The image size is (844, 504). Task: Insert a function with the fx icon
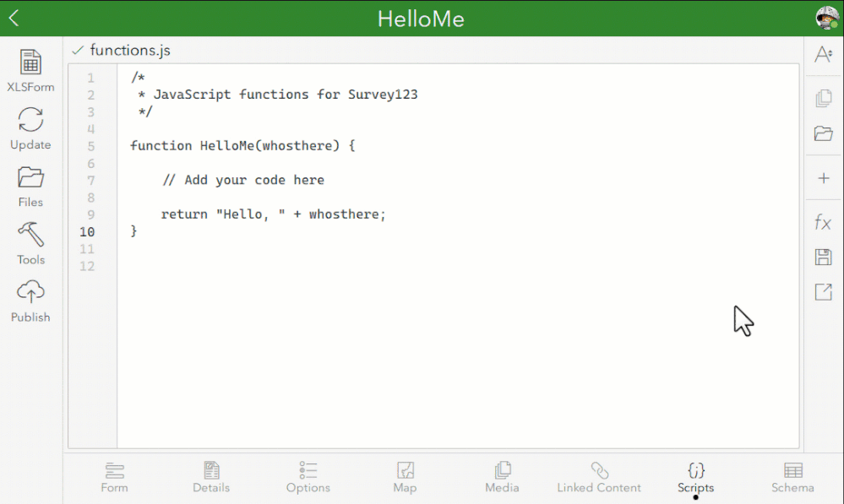[823, 222]
